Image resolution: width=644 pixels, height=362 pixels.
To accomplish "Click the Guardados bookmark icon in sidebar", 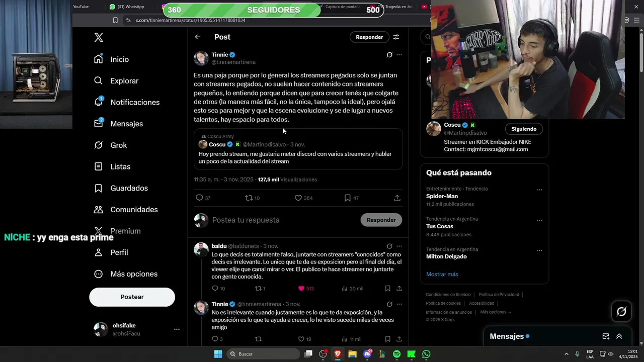I will coord(99,188).
